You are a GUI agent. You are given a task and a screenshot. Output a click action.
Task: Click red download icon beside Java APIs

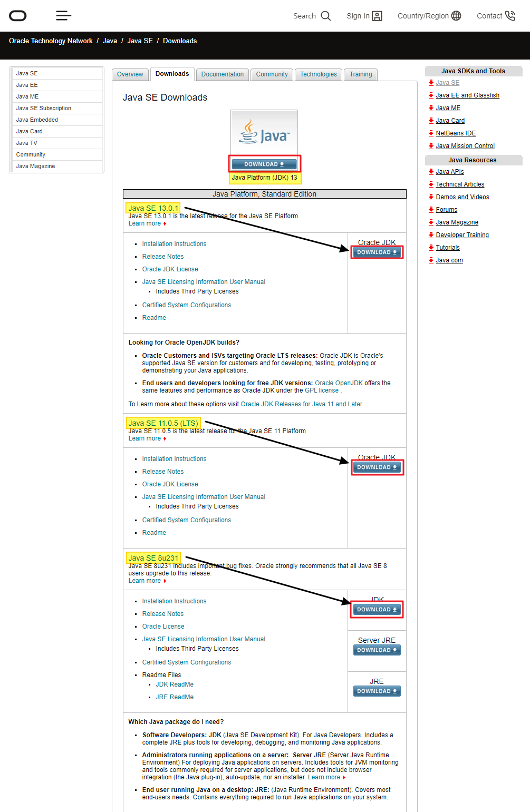click(431, 172)
